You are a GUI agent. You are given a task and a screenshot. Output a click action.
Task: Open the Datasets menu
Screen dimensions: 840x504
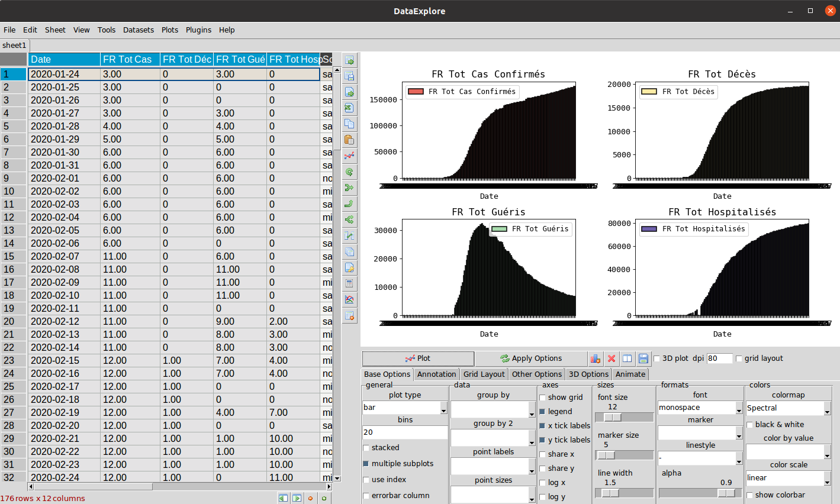click(137, 30)
